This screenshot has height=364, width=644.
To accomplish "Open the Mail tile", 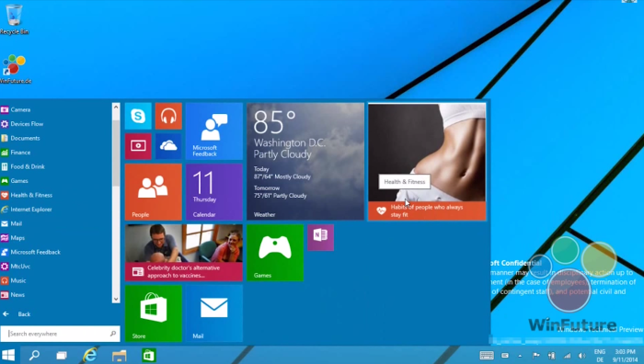I will coord(214,313).
